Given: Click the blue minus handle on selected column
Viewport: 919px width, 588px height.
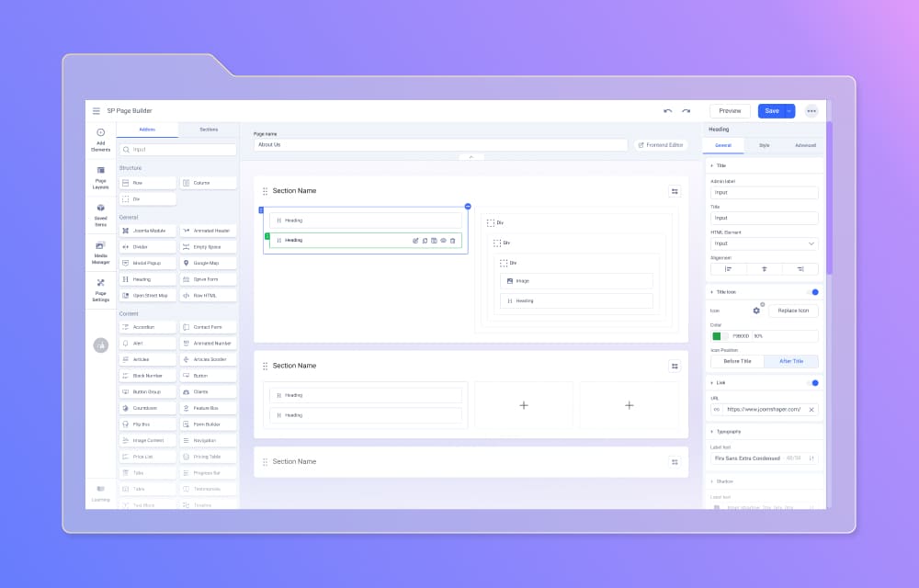Looking at the screenshot, I should (468, 206).
